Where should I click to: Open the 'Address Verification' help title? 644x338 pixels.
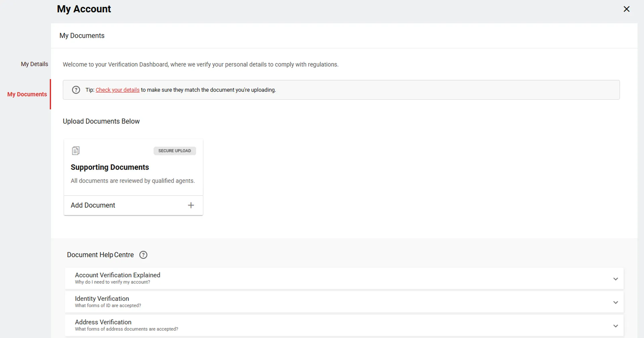click(103, 322)
